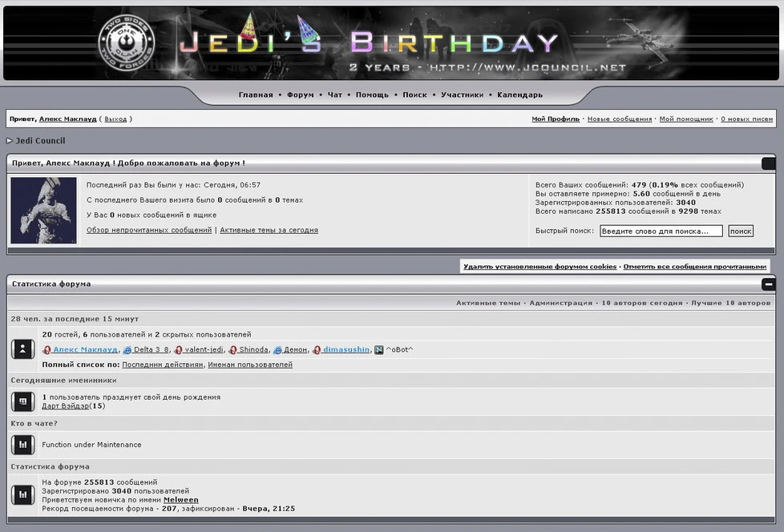Click the browser icon next to Delta 3_8

[127, 349]
